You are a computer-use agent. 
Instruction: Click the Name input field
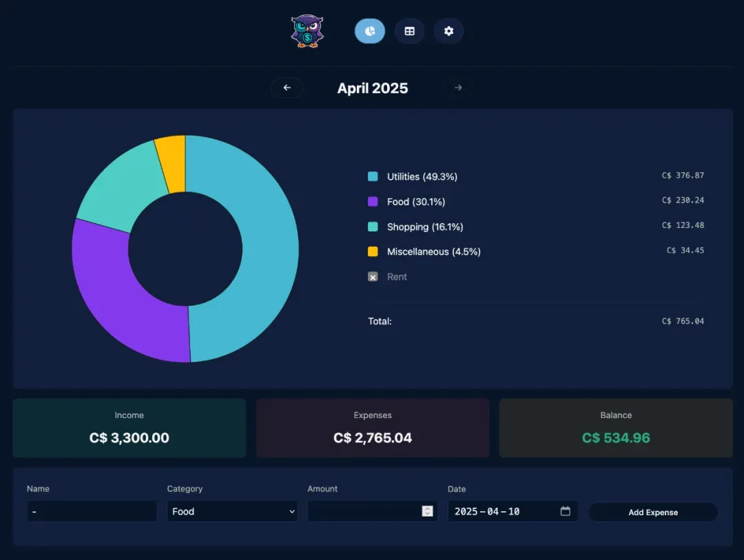click(92, 511)
